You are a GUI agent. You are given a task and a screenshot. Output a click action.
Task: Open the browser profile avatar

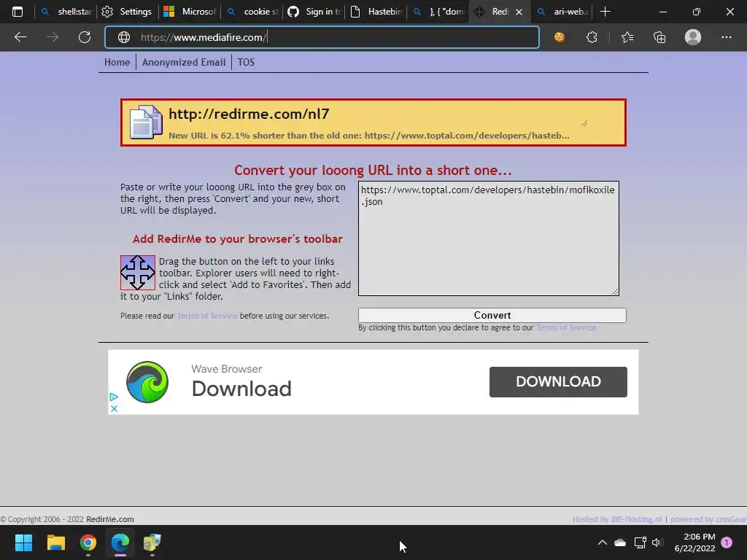click(x=693, y=37)
